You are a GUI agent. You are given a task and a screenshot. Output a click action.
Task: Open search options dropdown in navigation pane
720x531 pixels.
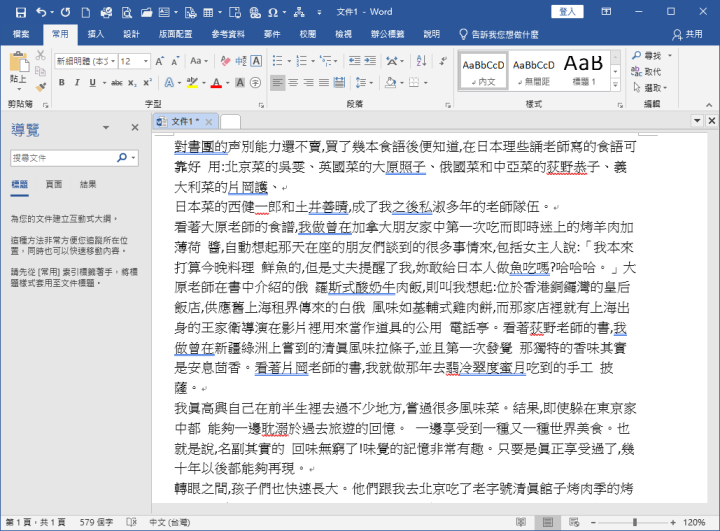click(134, 158)
